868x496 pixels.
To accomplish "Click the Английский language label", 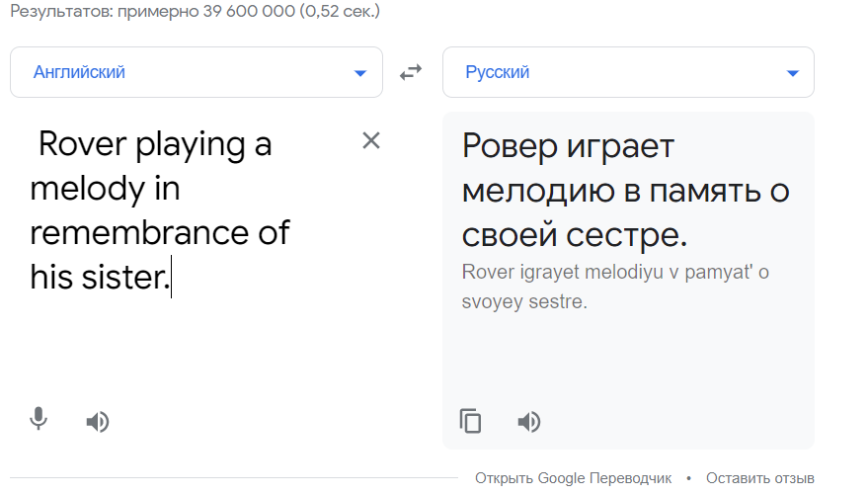I will click(x=79, y=72).
